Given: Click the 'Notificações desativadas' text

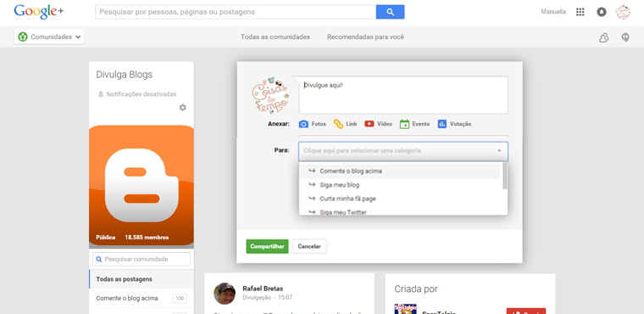Looking at the screenshot, I should [142, 94].
